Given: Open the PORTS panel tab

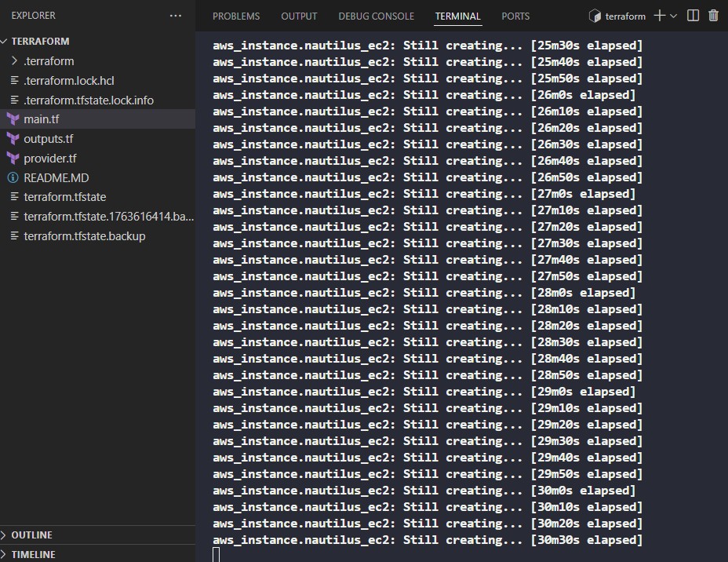Looking at the screenshot, I should [x=515, y=16].
